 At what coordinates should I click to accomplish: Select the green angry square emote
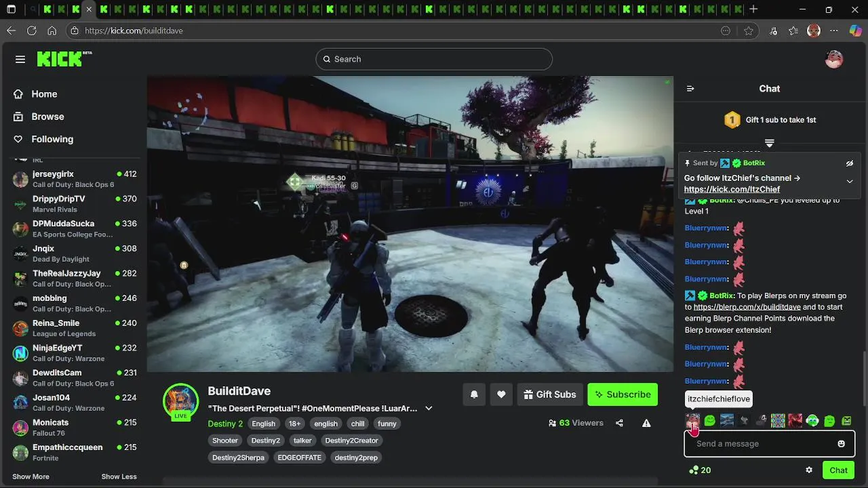point(846,421)
